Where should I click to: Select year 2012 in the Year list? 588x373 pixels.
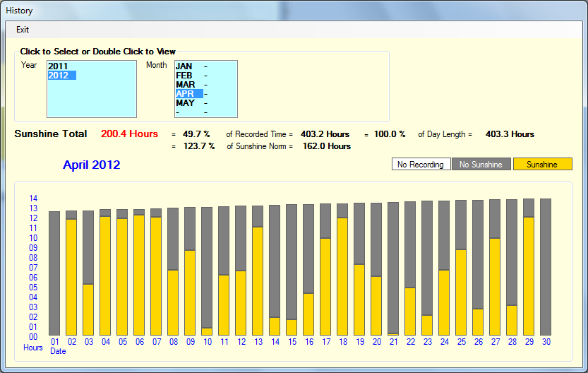(x=58, y=76)
